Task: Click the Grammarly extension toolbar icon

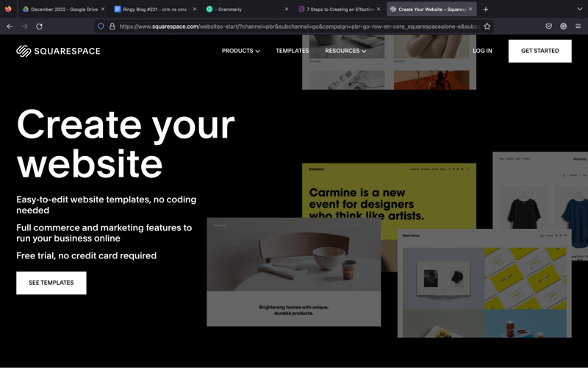Action: [x=563, y=26]
